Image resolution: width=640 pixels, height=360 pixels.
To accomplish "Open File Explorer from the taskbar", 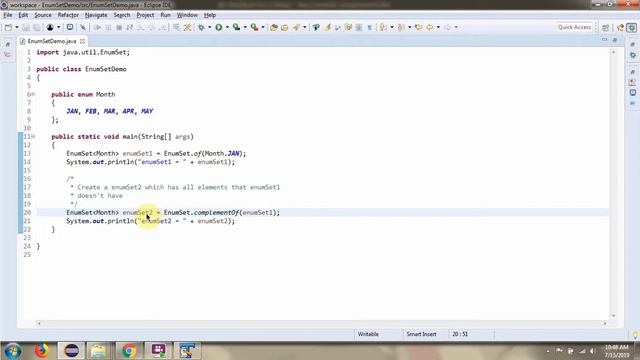I will [98, 351].
